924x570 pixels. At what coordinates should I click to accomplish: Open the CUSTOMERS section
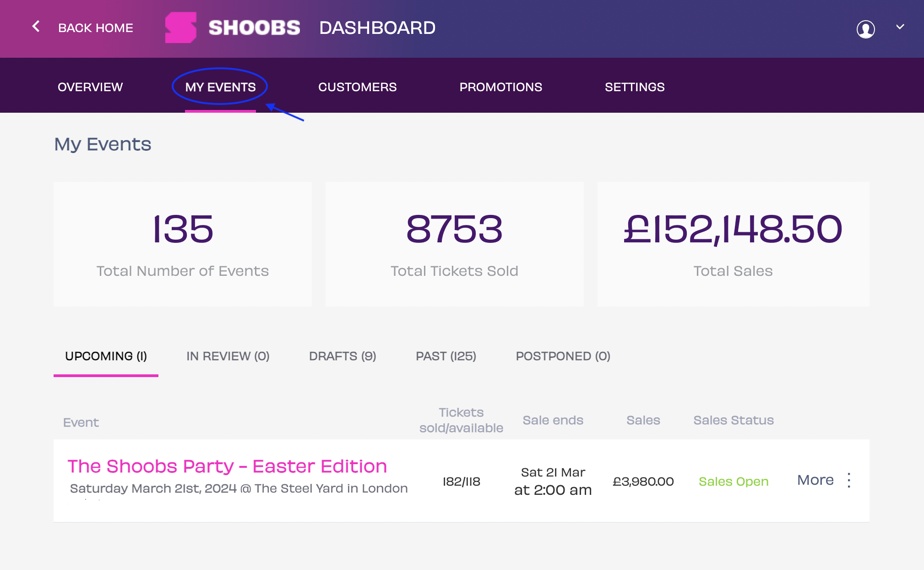357,87
